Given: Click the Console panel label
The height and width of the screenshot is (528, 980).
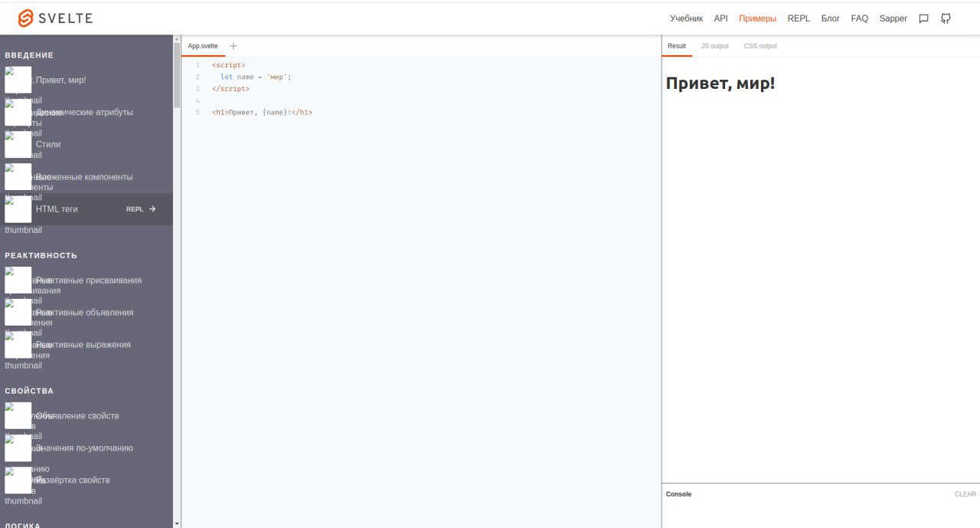Looking at the screenshot, I should coord(678,494).
